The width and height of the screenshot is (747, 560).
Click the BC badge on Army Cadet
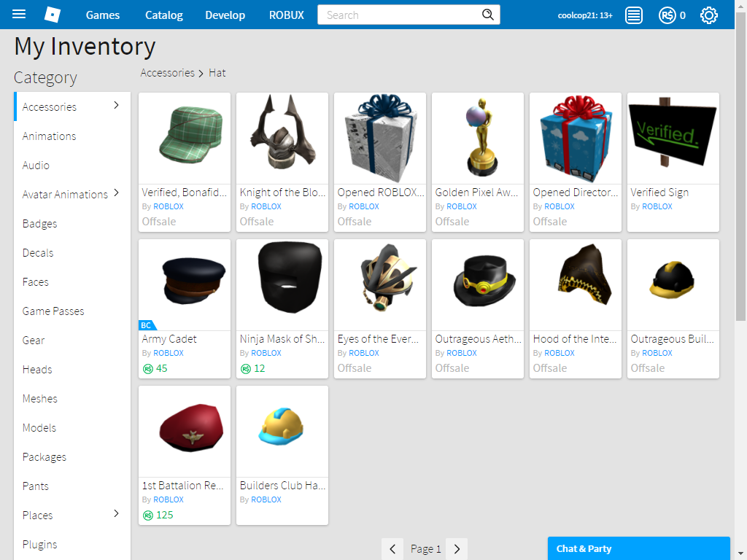point(147,325)
